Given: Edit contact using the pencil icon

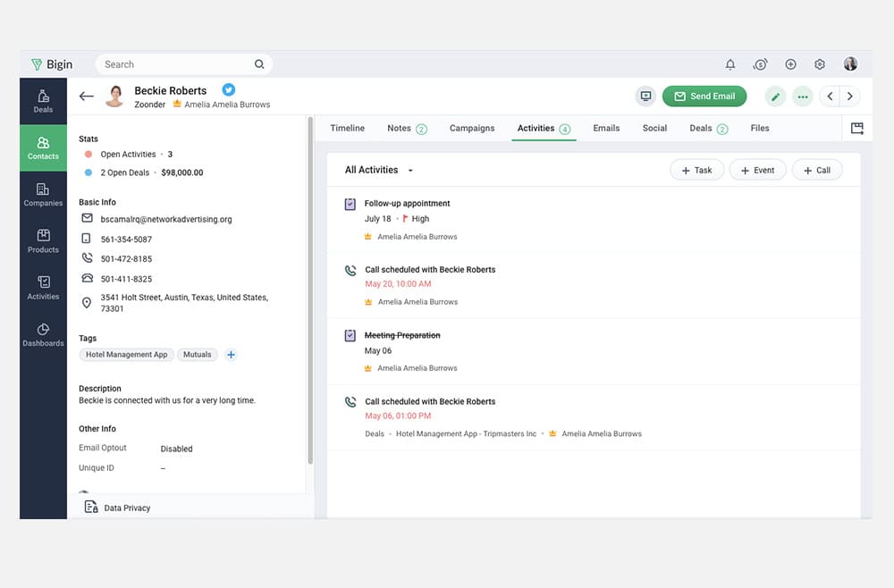Looking at the screenshot, I should [775, 97].
